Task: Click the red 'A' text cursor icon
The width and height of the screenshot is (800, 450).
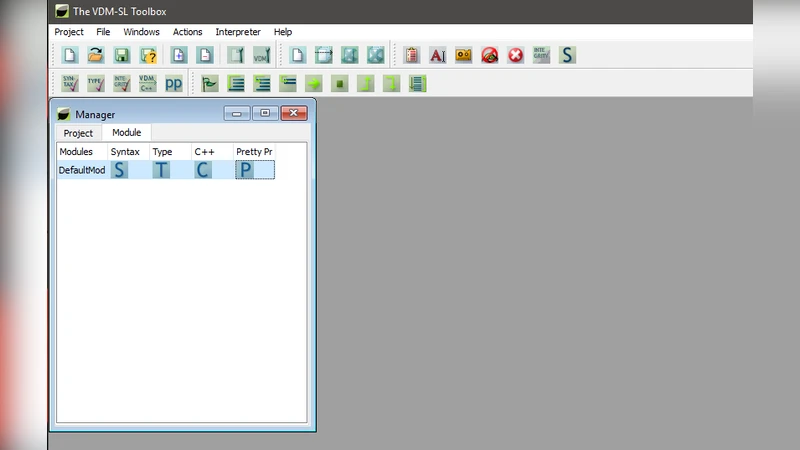Action: (437, 55)
